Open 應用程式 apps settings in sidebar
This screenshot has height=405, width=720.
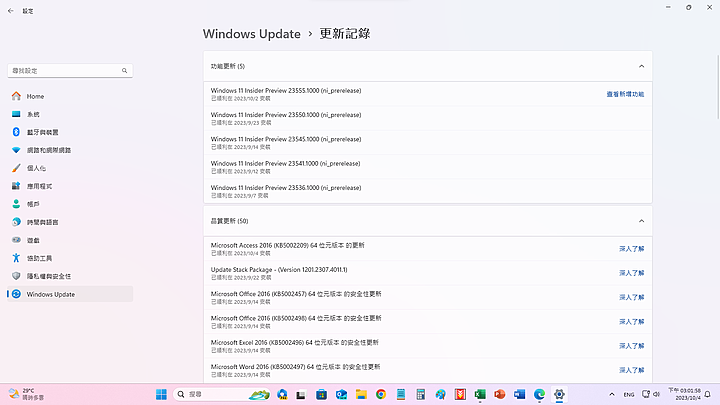click(70, 186)
